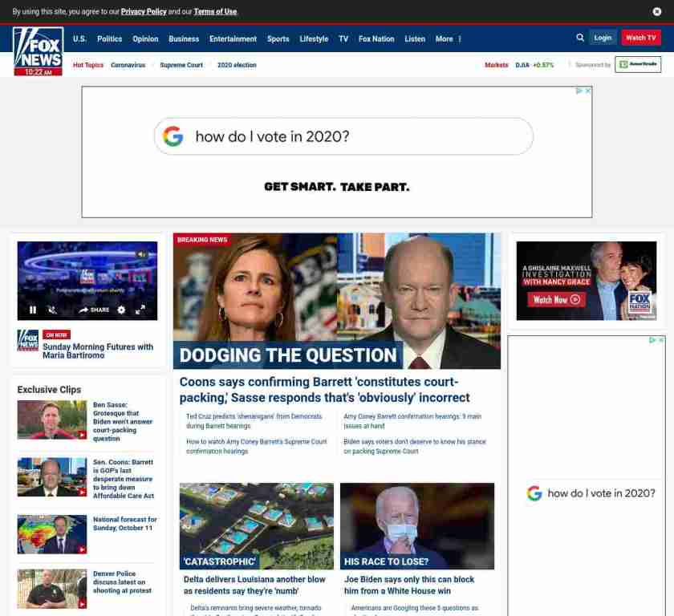Screen dimensions: 674x616
Task: Dismiss the privacy policy banner
Action: (x=657, y=11)
